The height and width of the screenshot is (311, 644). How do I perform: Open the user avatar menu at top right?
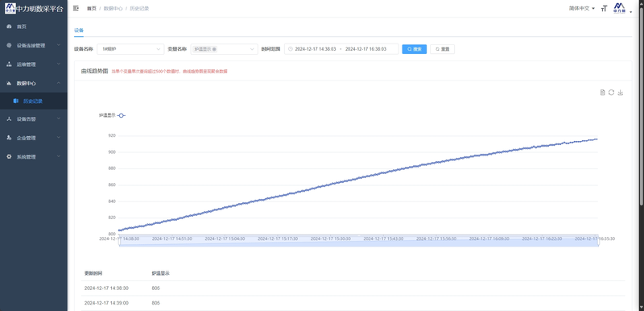click(x=619, y=8)
